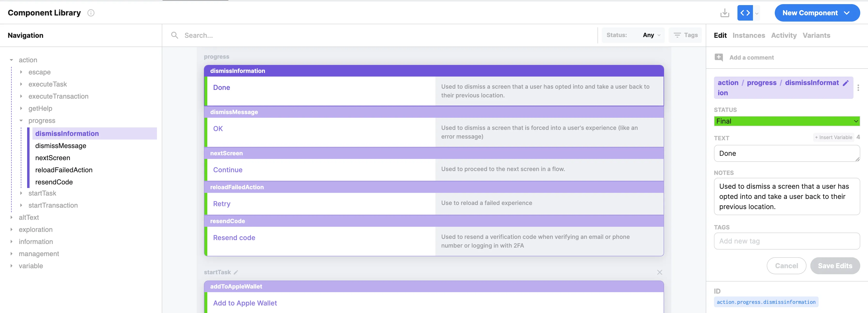Viewport: 868px width, 313px height.
Task: Click the search magnifier icon
Action: coord(175,35)
